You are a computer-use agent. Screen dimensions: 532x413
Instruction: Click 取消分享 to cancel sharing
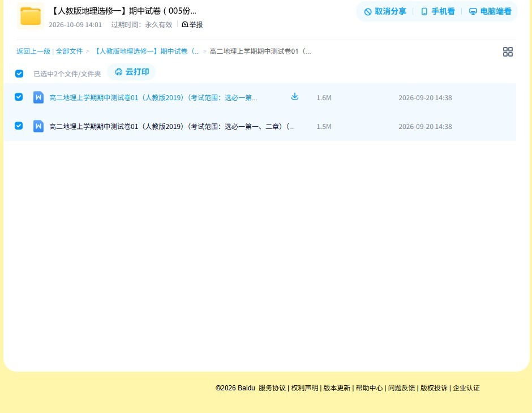pyautogui.click(x=385, y=11)
